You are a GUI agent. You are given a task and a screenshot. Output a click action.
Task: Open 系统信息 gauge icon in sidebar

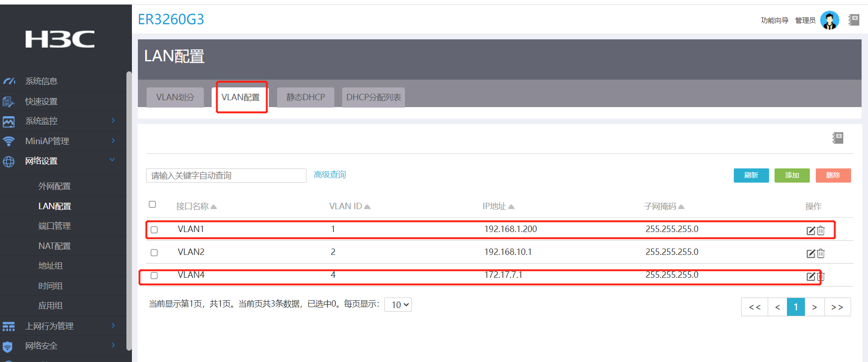pyautogui.click(x=9, y=81)
